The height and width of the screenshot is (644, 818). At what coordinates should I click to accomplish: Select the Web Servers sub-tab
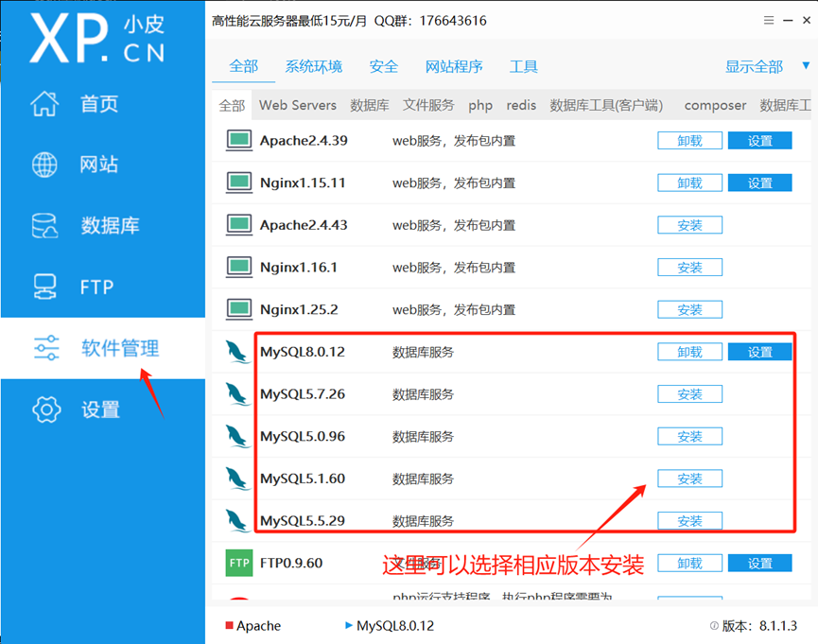pos(297,105)
